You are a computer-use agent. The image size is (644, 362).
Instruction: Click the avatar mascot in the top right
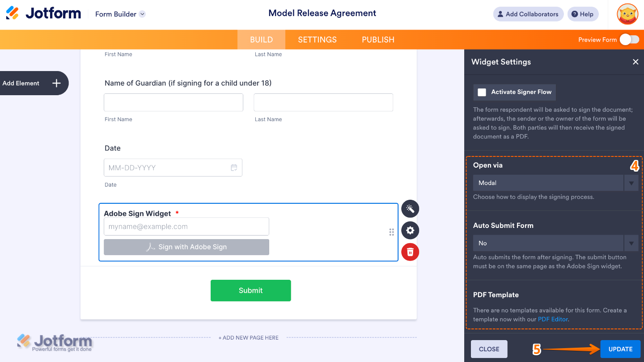tap(627, 14)
